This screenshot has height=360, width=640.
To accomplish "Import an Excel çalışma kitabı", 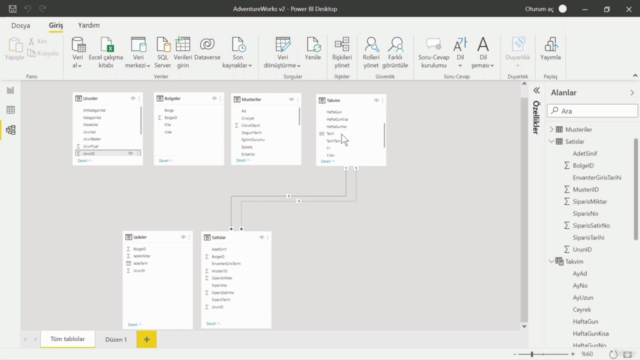I will coord(106,52).
